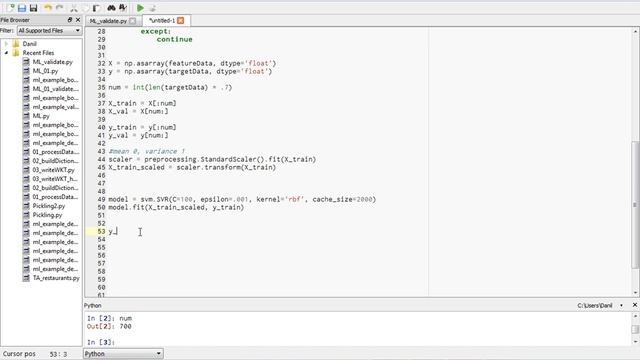
Task: Select the Danil folder label
Action: [29, 44]
